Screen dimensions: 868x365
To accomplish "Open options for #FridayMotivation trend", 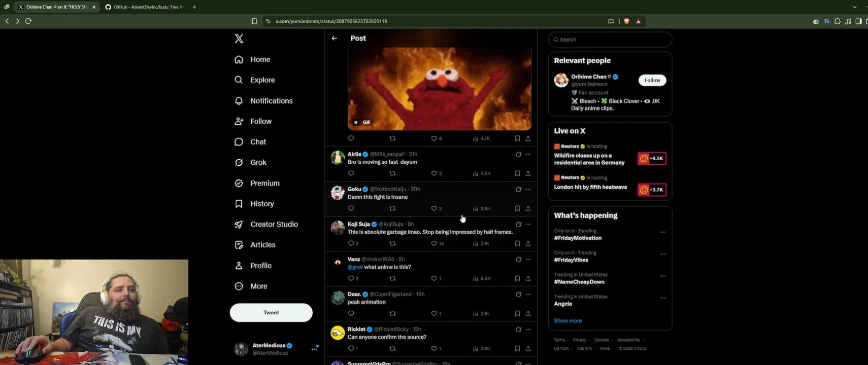I will coord(662,232).
